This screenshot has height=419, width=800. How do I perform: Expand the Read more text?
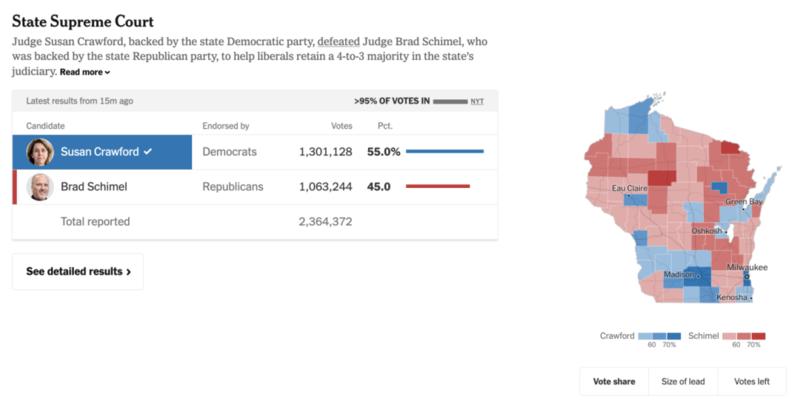[85, 72]
